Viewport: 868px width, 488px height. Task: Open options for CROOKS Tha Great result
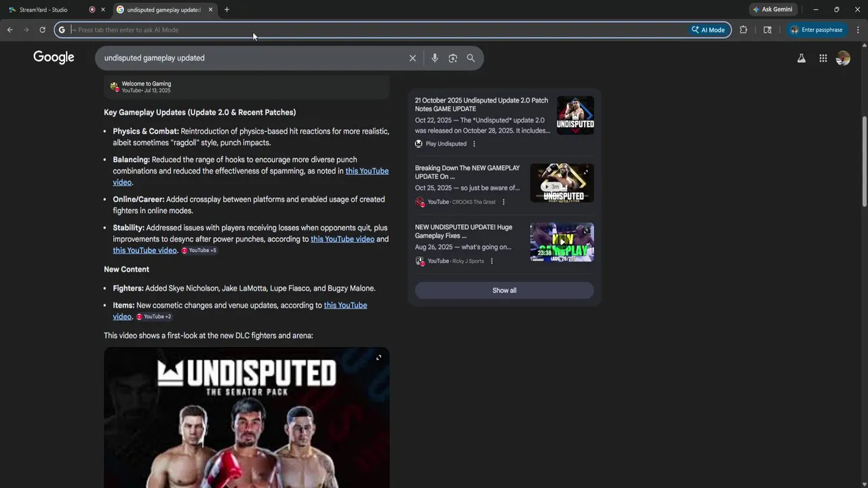503,202
